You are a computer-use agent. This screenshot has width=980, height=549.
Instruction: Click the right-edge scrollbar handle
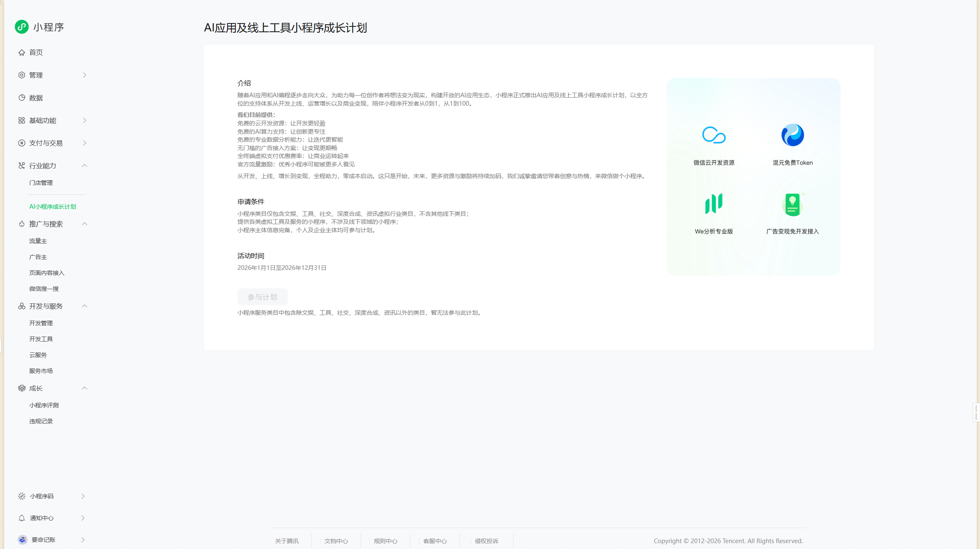tap(976, 412)
